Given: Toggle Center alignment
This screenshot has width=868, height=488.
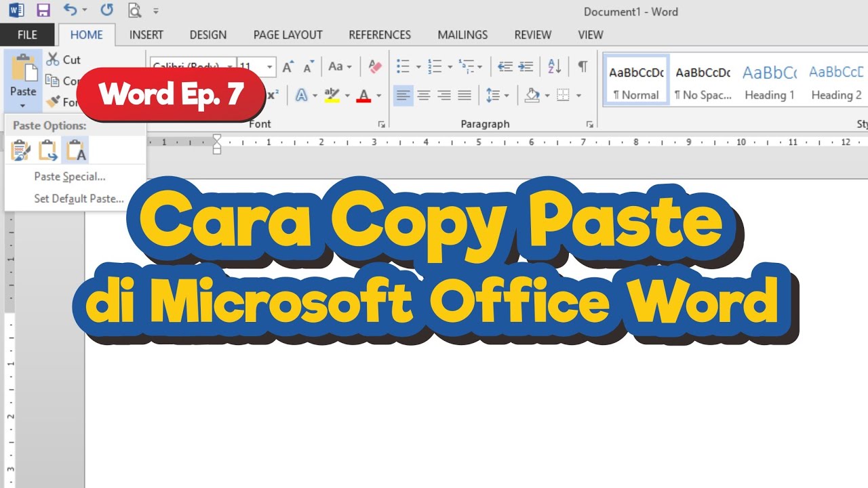Looking at the screenshot, I should coord(424,95).
